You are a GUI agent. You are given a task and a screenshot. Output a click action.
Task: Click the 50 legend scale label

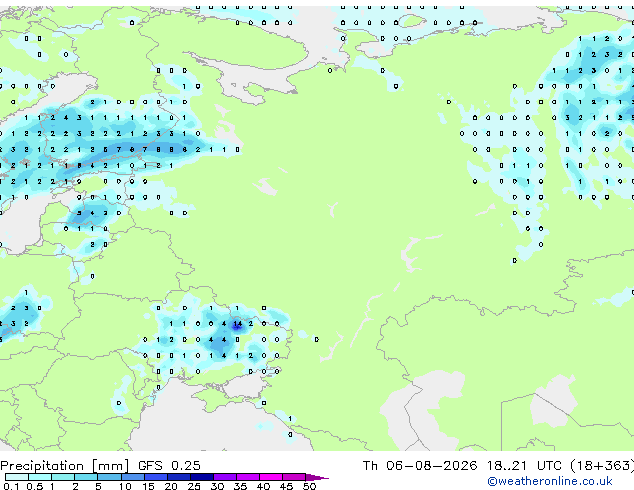pyautogui.click(x=310, y=486)
